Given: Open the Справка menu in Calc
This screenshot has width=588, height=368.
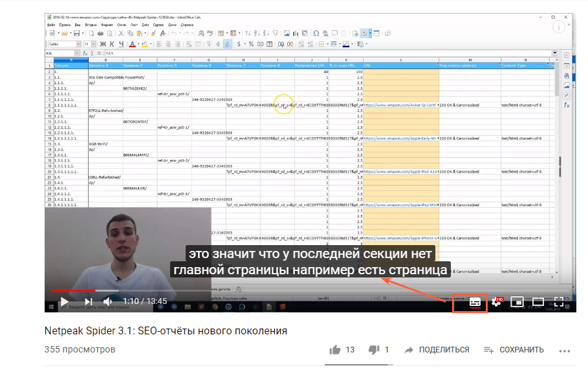Looking at the screenshot, I should (187, 25).
